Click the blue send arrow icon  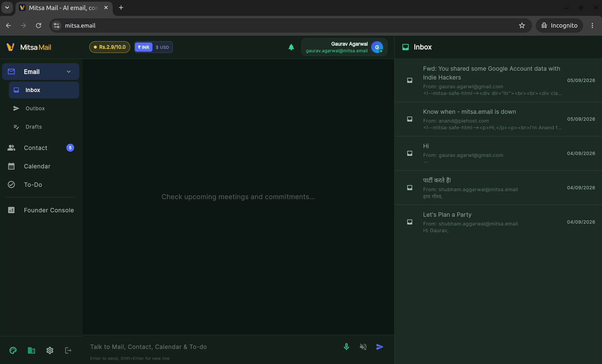pos(380,347)
